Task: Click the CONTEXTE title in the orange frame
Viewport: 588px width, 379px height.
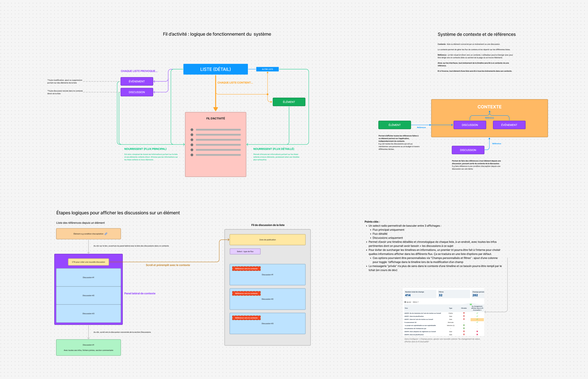Action: pyautogui.click(x=489, y=107)
